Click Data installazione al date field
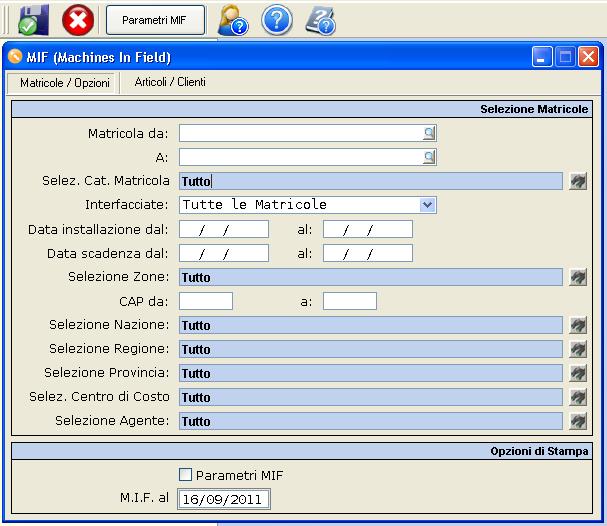607x526 pixels. 368,229
